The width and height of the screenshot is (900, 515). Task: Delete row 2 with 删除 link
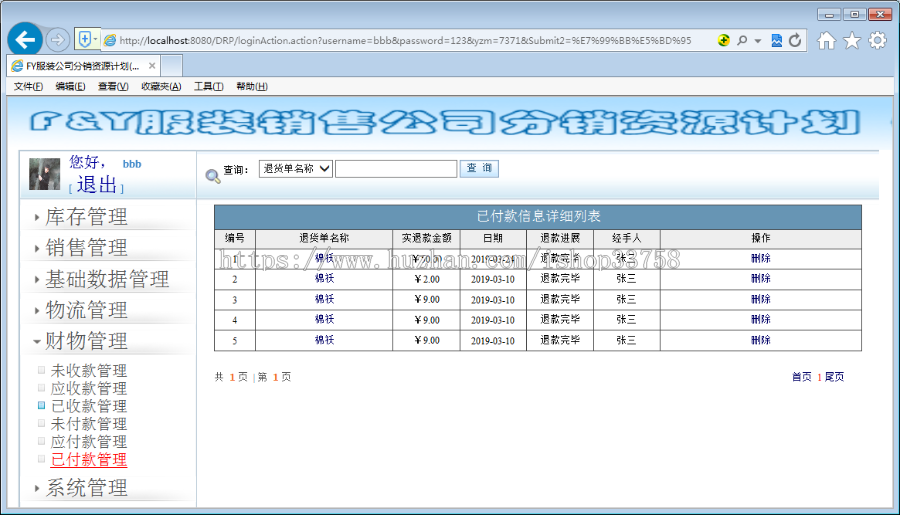pyautogui.click(x=761, y=278)
